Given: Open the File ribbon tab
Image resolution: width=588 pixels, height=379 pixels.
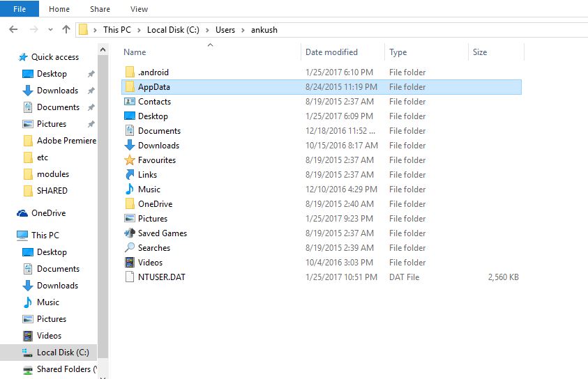Looking at the screenshot, I should [x=20, y=8].
